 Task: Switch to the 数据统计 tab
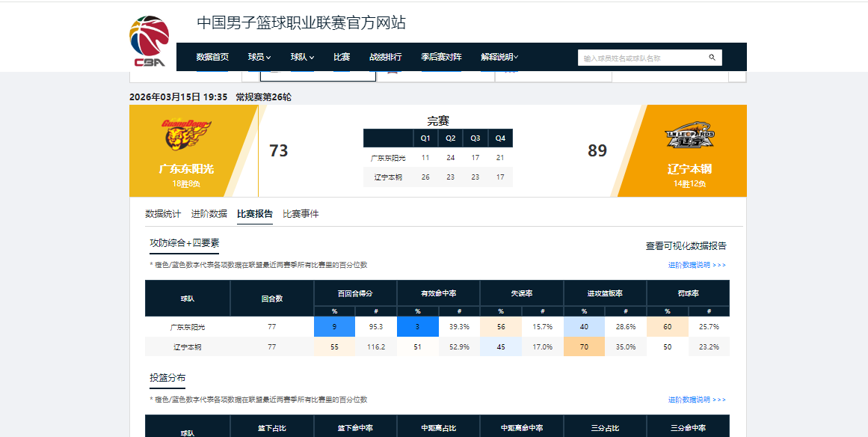click(164, 213)
